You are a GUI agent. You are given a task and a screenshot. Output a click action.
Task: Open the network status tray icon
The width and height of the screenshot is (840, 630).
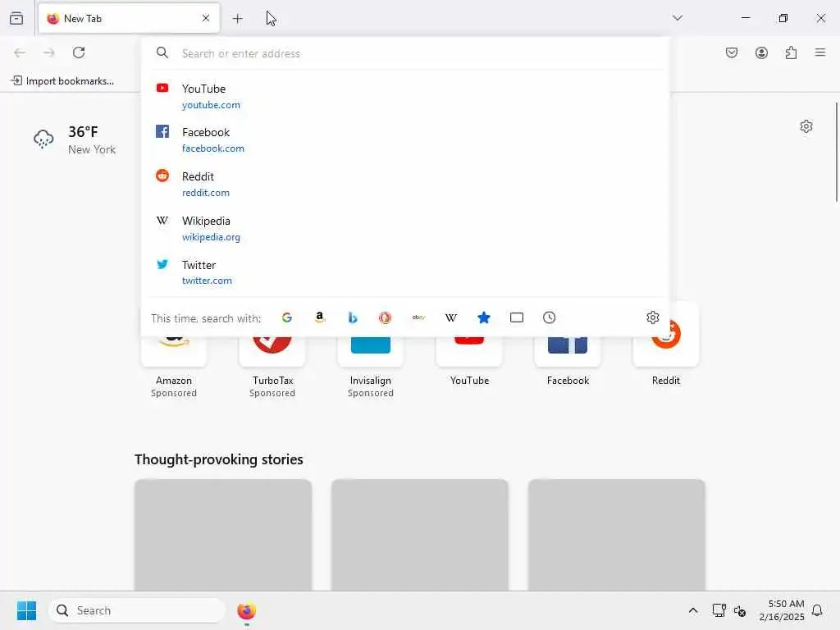tap(719, 610)
